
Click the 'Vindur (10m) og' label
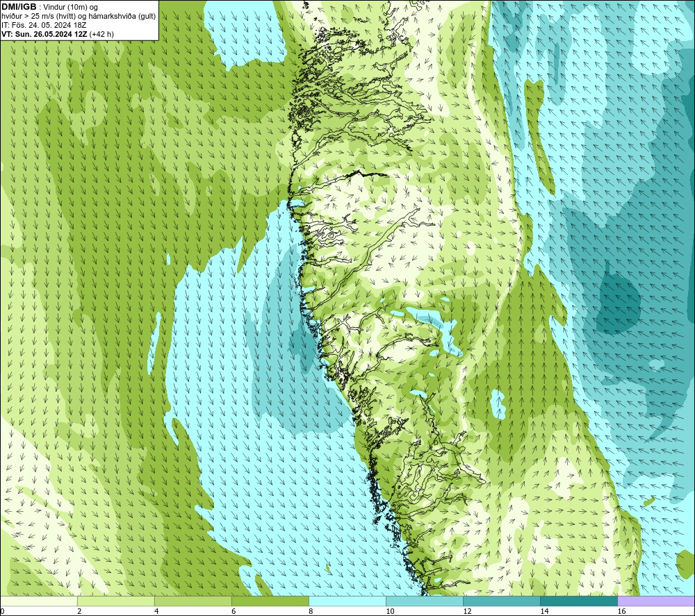tap(70, 7)
